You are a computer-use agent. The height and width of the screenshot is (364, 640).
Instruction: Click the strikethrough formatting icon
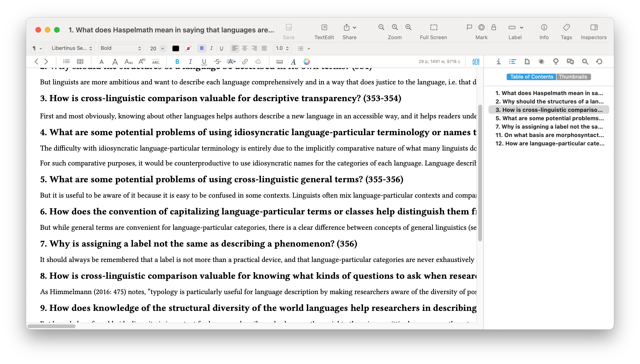pyautogui.click(x=217, y=62)
